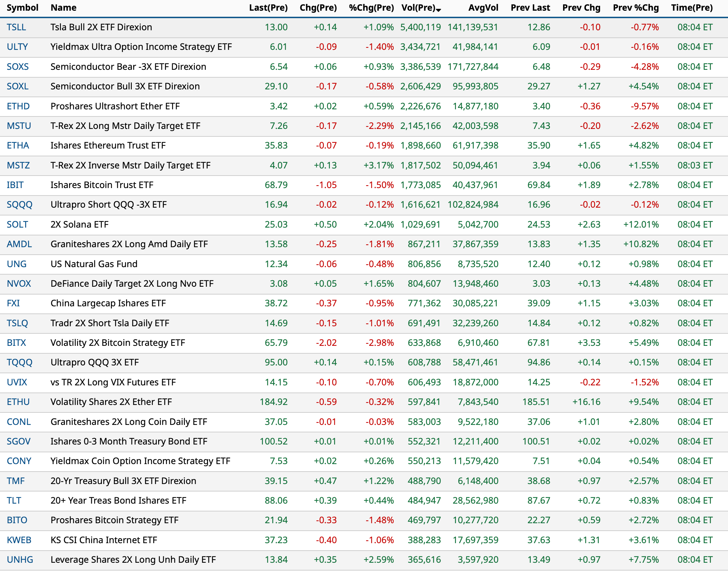Open the ETHU symbol link
Image resolution: width=728 pixels, height=572 pixels.
(18, 402)
